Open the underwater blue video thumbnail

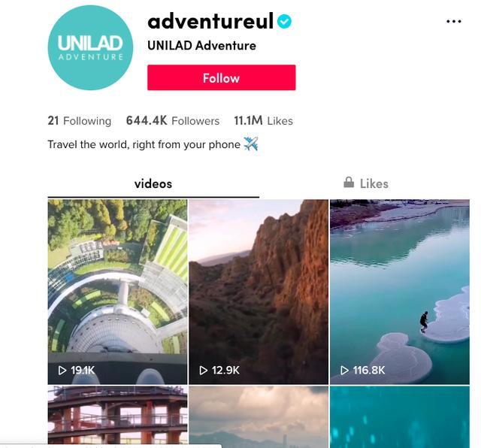(x=400, y=416)
